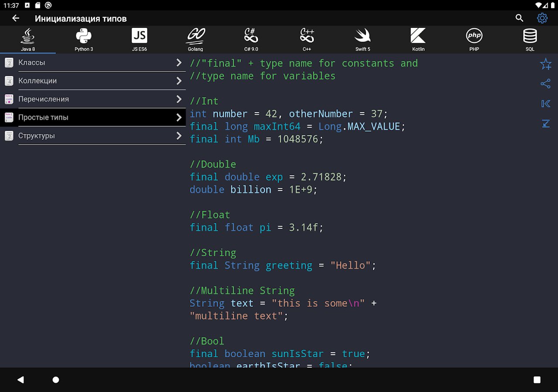Click the Long.MAX_VALUE code text
This screenshot has width=558, height=392.
pos(359,126)
